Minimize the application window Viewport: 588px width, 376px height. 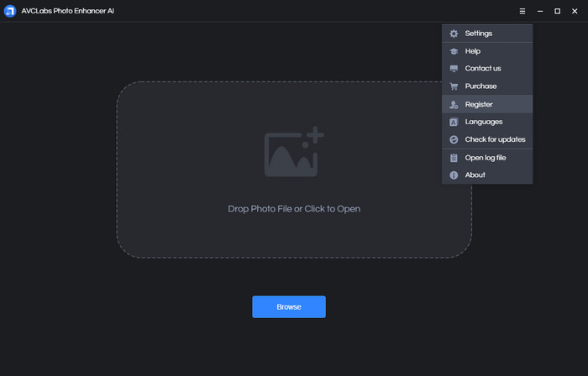[x=540, y=11]
